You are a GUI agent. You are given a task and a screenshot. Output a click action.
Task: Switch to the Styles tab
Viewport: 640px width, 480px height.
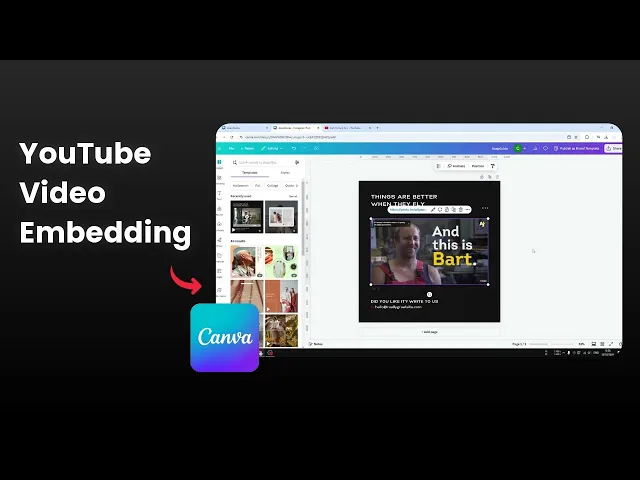click(285, 173)
